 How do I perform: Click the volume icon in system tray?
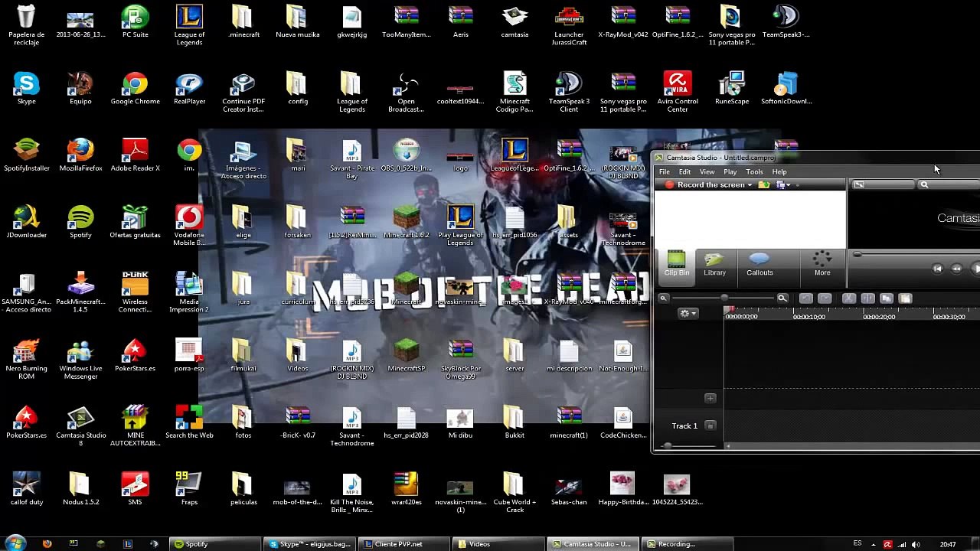pos(916,544)
